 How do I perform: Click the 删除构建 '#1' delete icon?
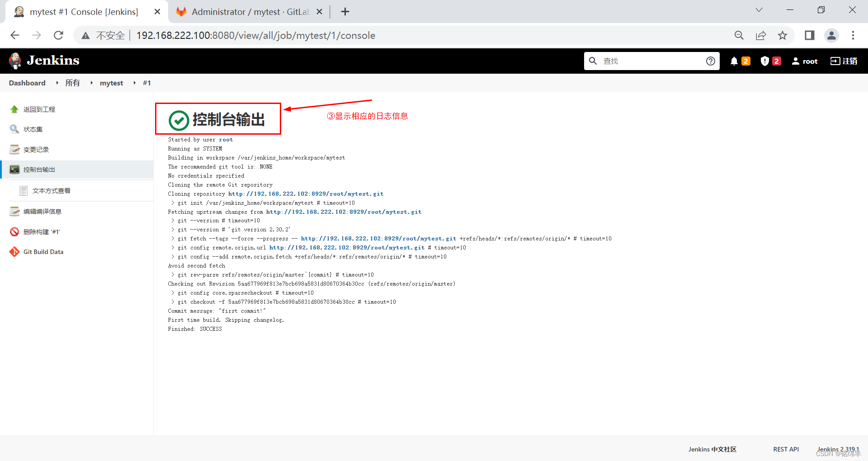click(x=14, y=231)
